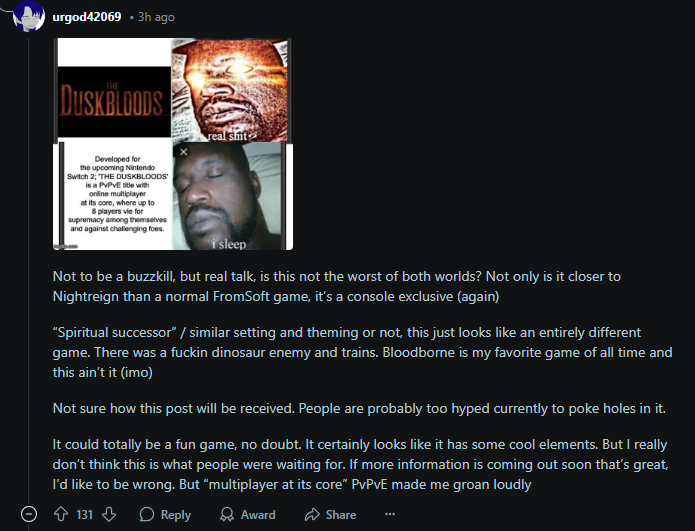Collapse the comment thread with minus button
This screenshot has width=695, height=531.
tap(29, 514)
